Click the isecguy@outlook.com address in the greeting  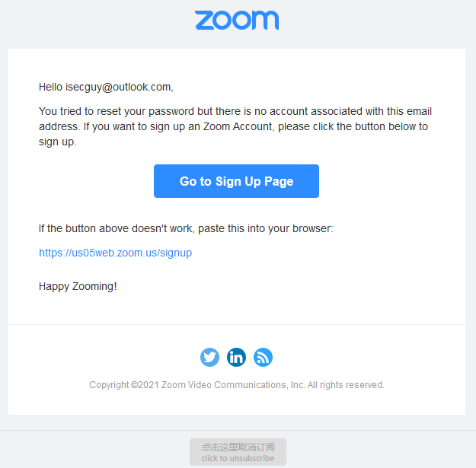(118, 87)
